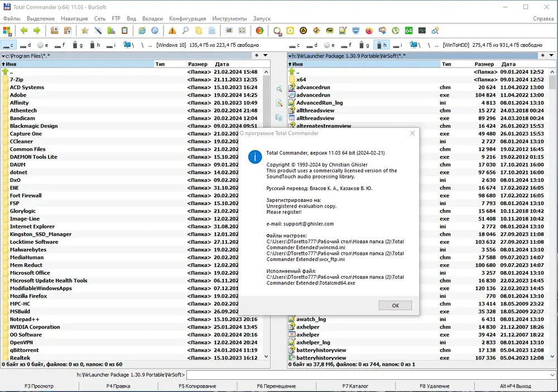This screenshot has width=558, height=392.
Task: Click the yellow warning triangle toolbar icon
Action: coord(172,31)
